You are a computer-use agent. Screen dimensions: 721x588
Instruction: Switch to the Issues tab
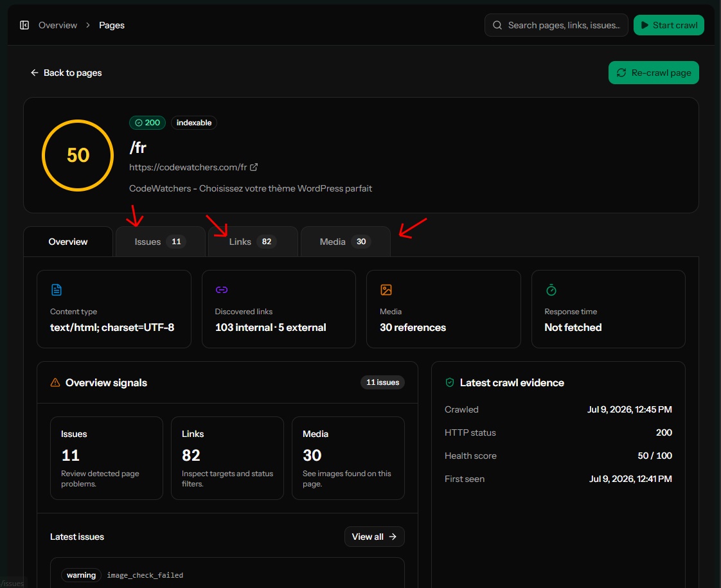pyautogui.click(x=160, y=242)
